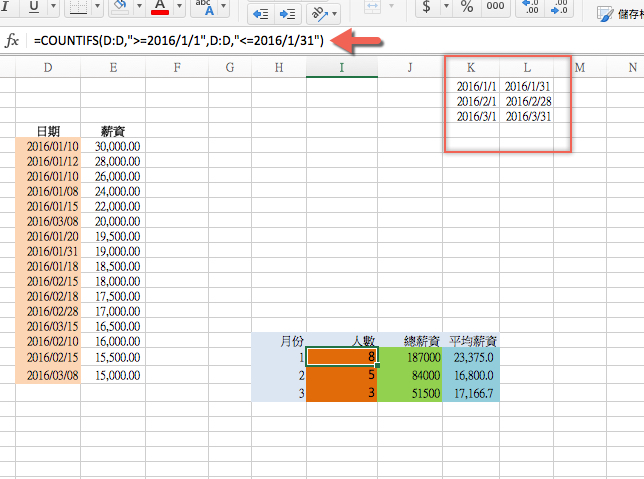Select total salary cell 51500
The image size is (644, 479).
pos(410,393)
